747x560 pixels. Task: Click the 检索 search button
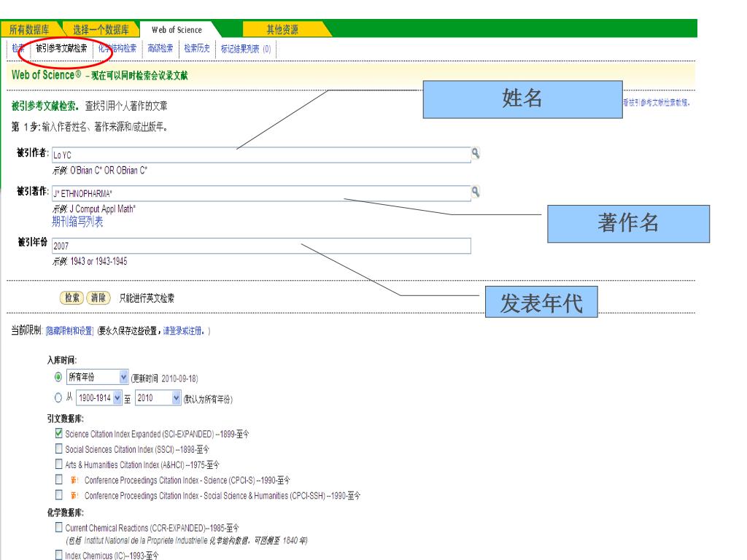[71, 297]
